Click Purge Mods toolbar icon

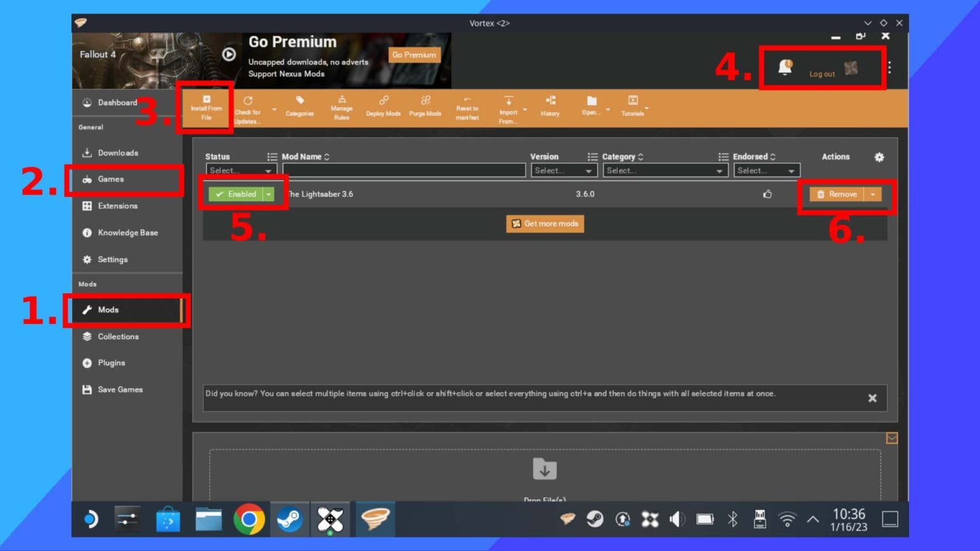(425, 107)
